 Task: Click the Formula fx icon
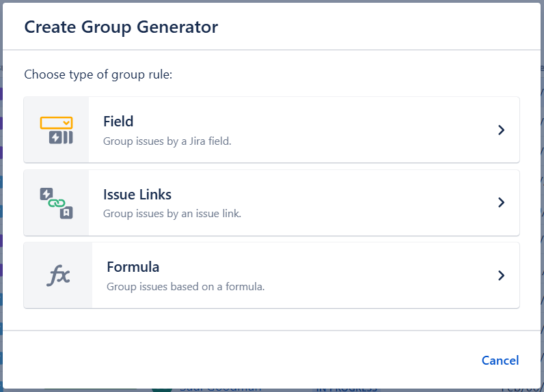click(x=58, y=275)
